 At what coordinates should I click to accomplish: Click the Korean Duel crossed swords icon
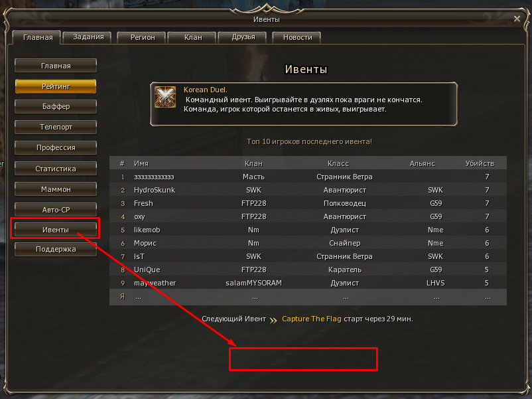[x=165, y=97]
